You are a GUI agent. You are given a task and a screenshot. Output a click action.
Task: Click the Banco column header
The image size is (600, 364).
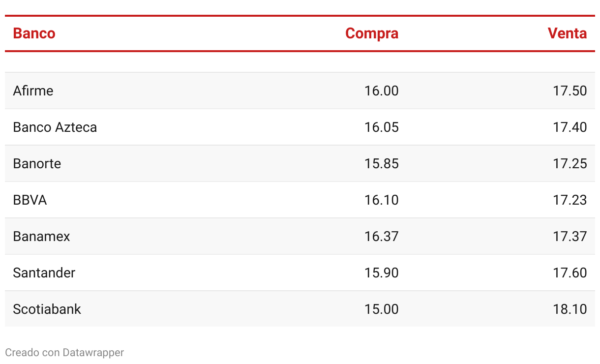34,33
